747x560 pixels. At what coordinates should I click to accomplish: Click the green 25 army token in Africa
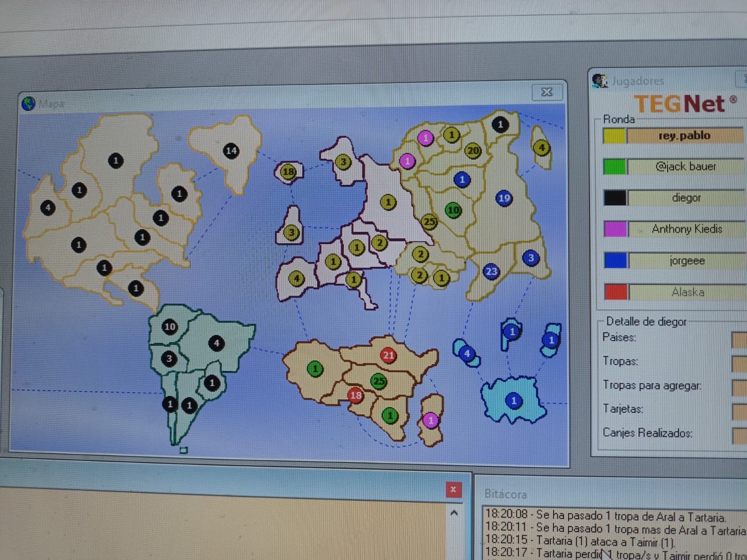(x=379, y=381)
